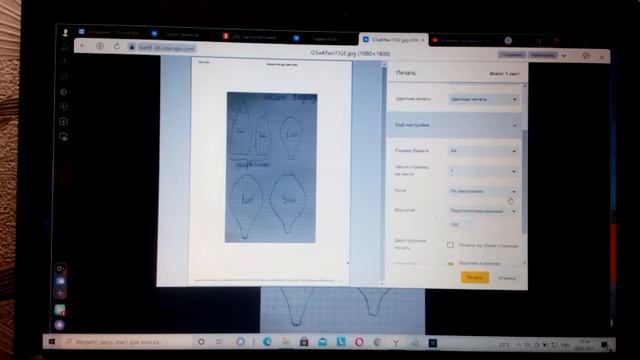Select the active jpg image tab
The height and width of the screenshot is (360, 640).
pyautogui.click(x=392, y=40)
